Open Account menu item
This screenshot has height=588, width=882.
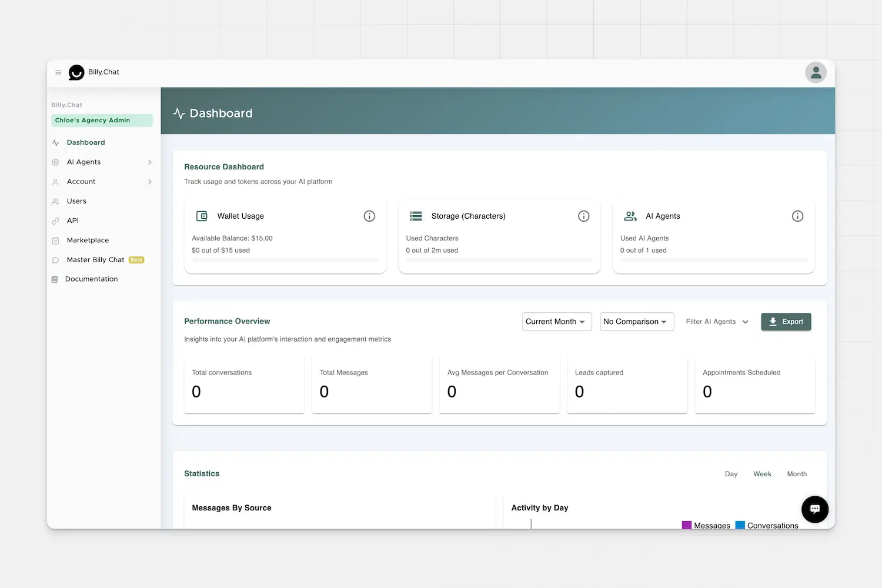[81, 182]
